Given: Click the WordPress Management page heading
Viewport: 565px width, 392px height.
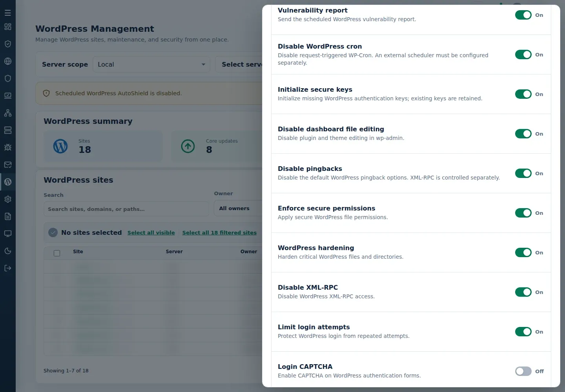Looking at the screenshot, I should point(95,29).
